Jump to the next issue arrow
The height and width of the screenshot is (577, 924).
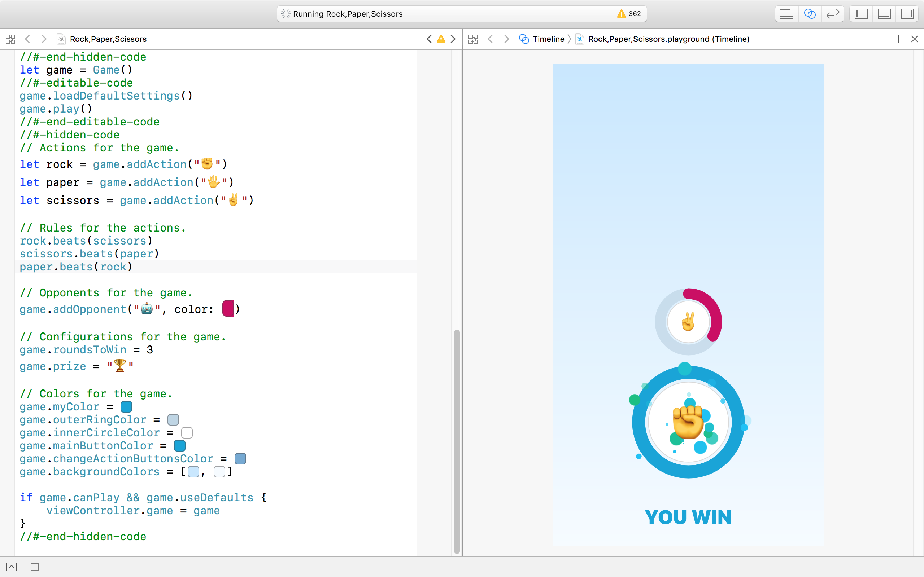453,39
